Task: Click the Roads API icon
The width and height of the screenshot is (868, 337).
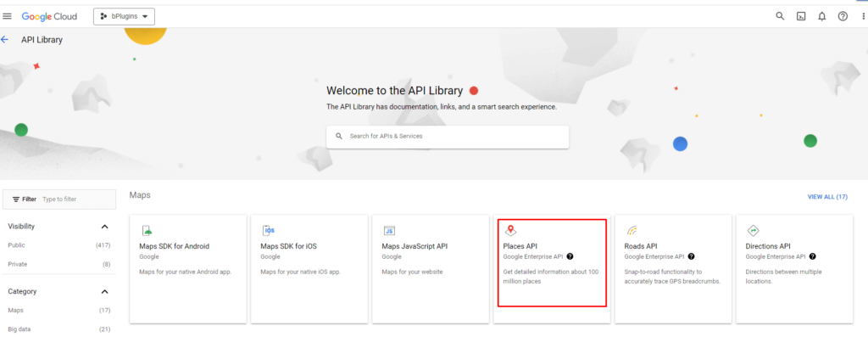Action: tap(632, 231)
